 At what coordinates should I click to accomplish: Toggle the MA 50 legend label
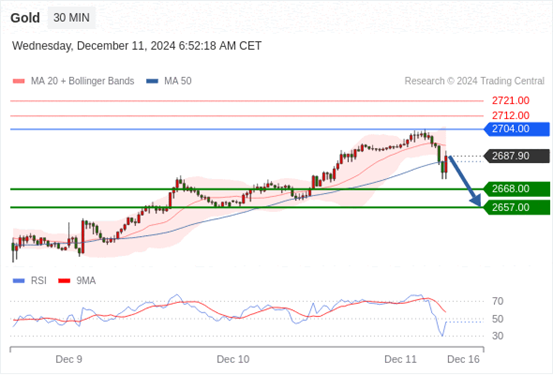[x=178, y=81]
